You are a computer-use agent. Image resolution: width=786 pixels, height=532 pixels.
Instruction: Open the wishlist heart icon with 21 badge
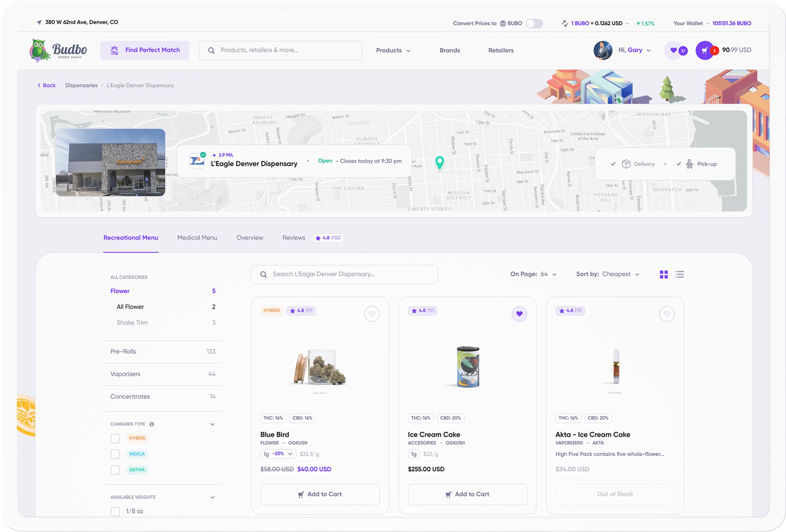click(x=674, y=50)
